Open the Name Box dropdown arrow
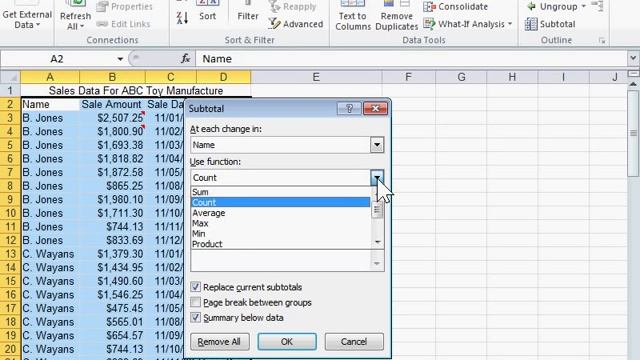The image size is (640, 360). click(x=120, y=59)
